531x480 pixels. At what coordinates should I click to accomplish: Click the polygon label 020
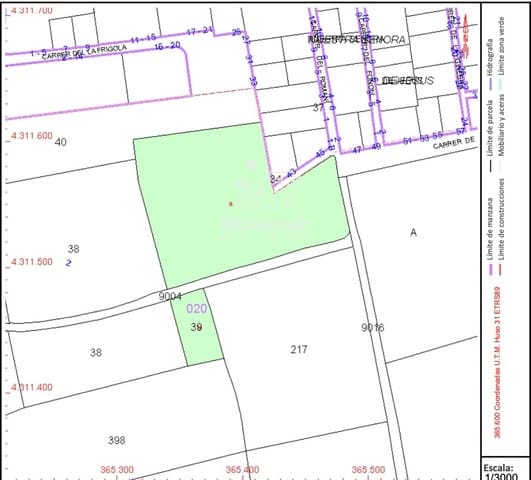[x=197, y=309]
